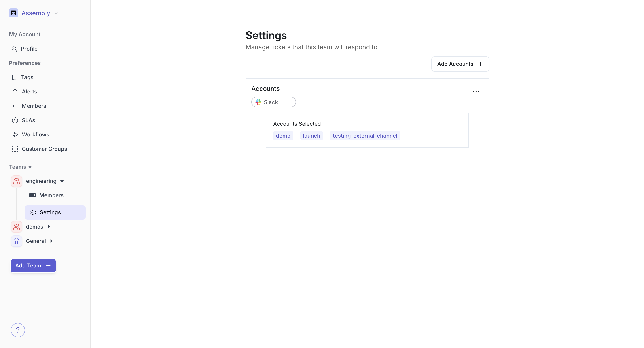This screenshot has height=348, width=644.
Task: Expand the demos team arrow
Action: pyautogui.click(x=49, y=227)
